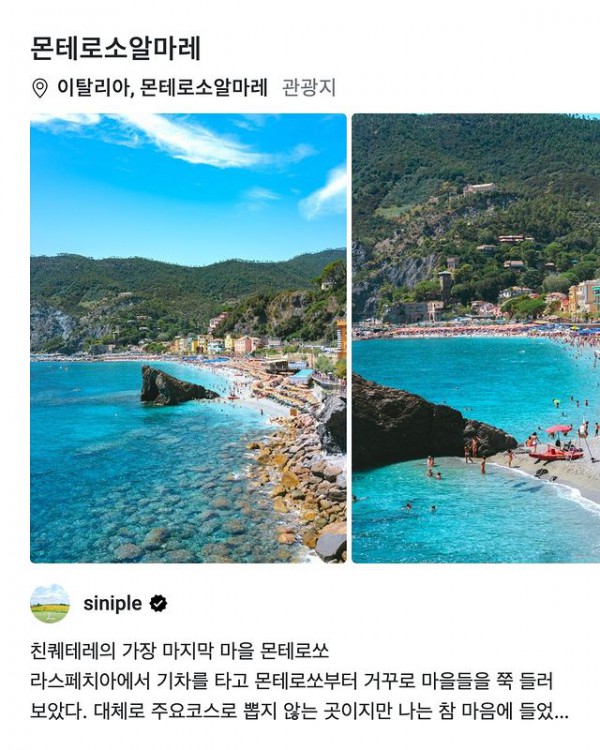Viewport: 600px width, 750px height.
Task: Click the review line starting with 친퀘테레의
Action: pyautogui.click(x=179, y=651)
